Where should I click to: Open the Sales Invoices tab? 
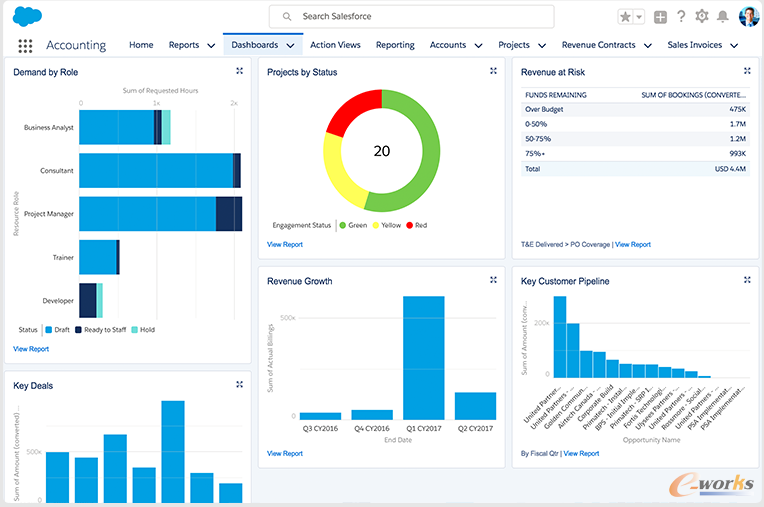coord(694,45)
